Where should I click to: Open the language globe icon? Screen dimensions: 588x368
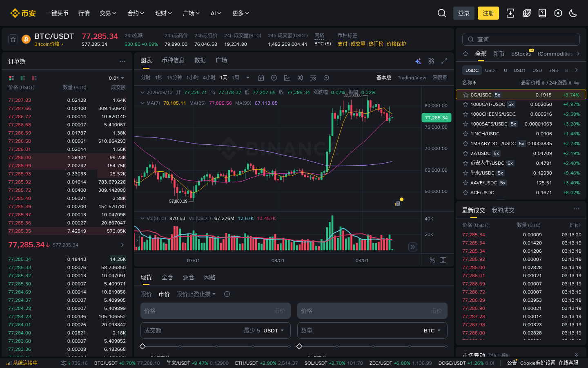coord(527,13)
